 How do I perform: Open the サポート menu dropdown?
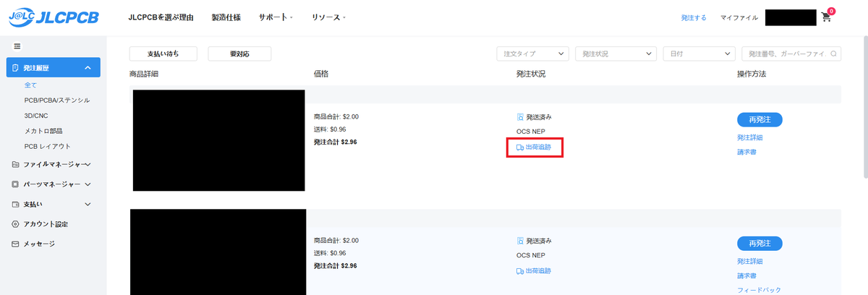pos(276,17)
